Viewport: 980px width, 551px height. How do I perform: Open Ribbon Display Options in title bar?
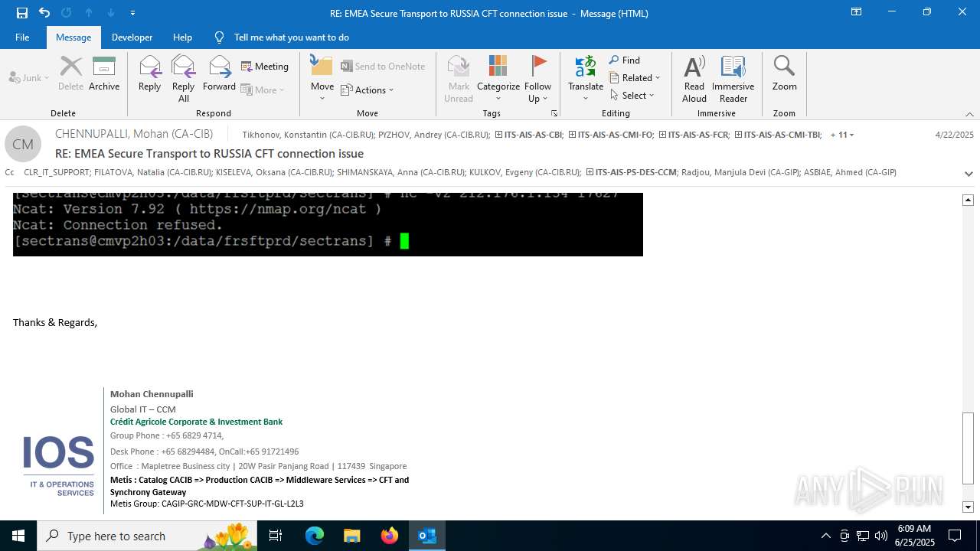pos(857,12)
